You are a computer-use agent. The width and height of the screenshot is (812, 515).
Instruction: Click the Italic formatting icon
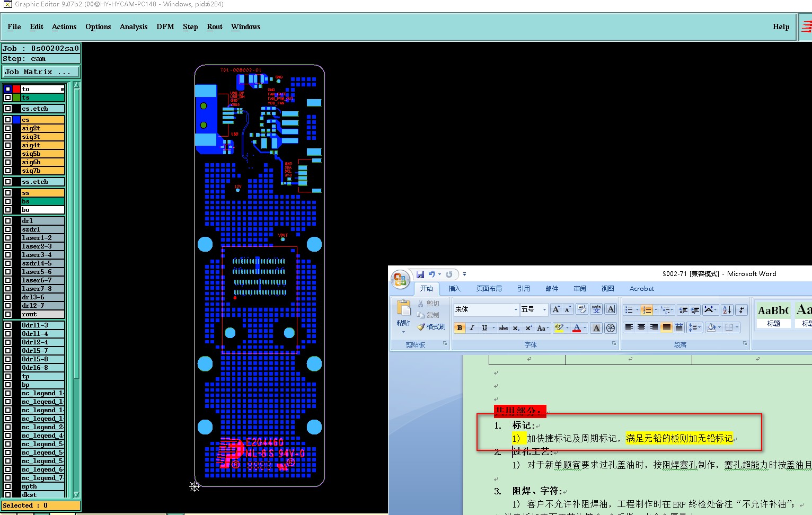[472, 328]
